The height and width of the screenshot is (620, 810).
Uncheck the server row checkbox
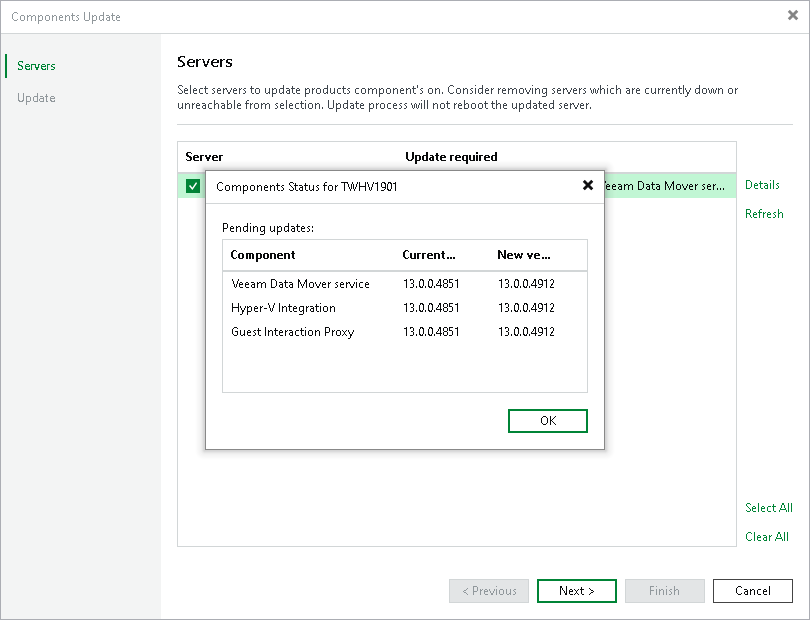(193, 185)
